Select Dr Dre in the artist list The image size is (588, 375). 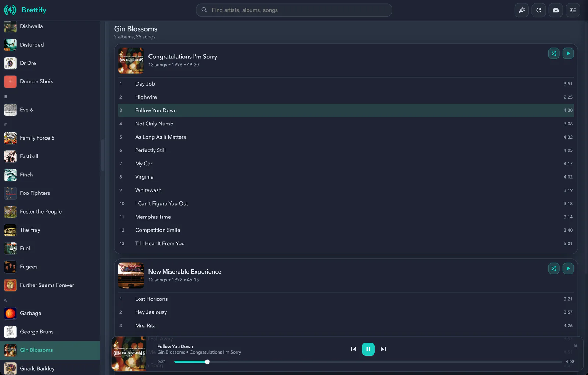click(50, 63)
